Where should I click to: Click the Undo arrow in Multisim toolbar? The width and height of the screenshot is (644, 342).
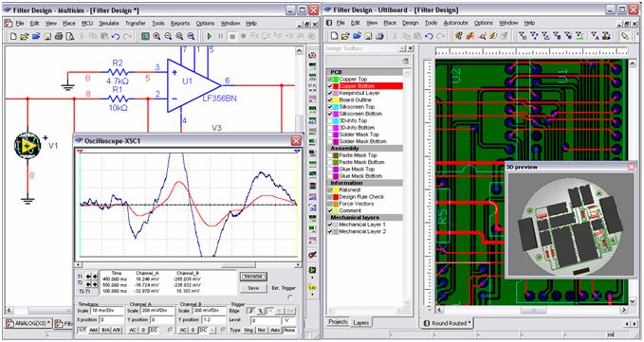[x=116, y=37]
